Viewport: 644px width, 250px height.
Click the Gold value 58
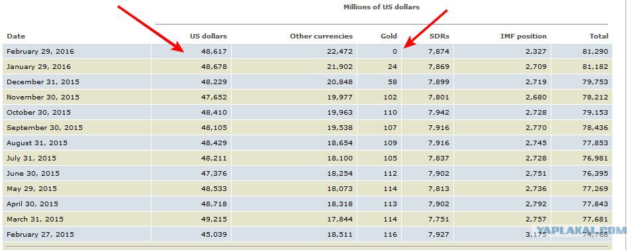click(392, 82)
